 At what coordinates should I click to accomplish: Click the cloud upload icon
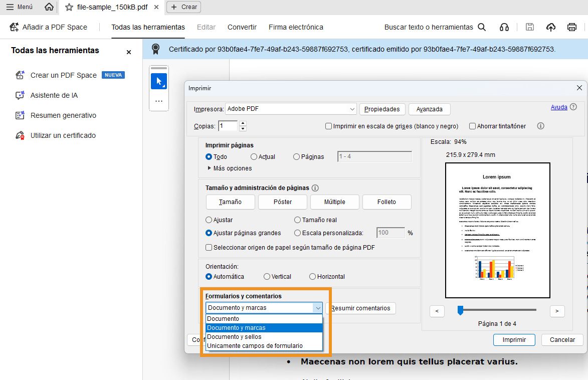pos(550,27)
